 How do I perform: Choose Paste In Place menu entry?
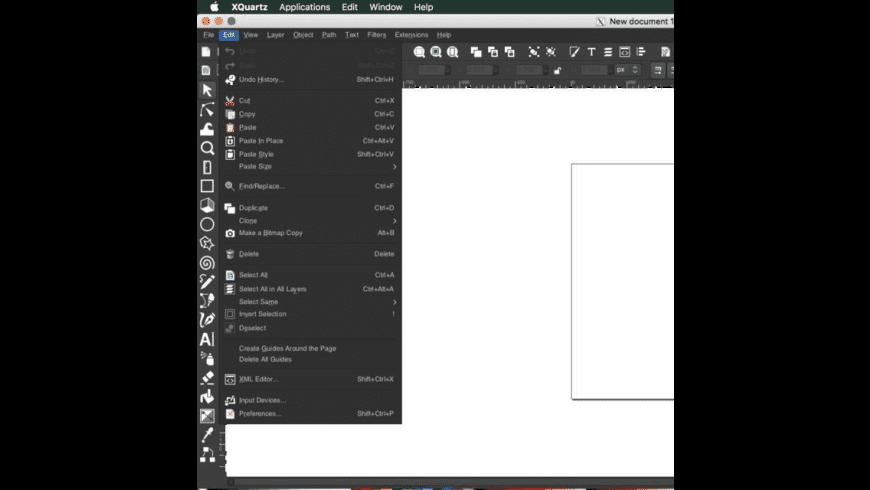pyautogui.click(x=310, y=141)
